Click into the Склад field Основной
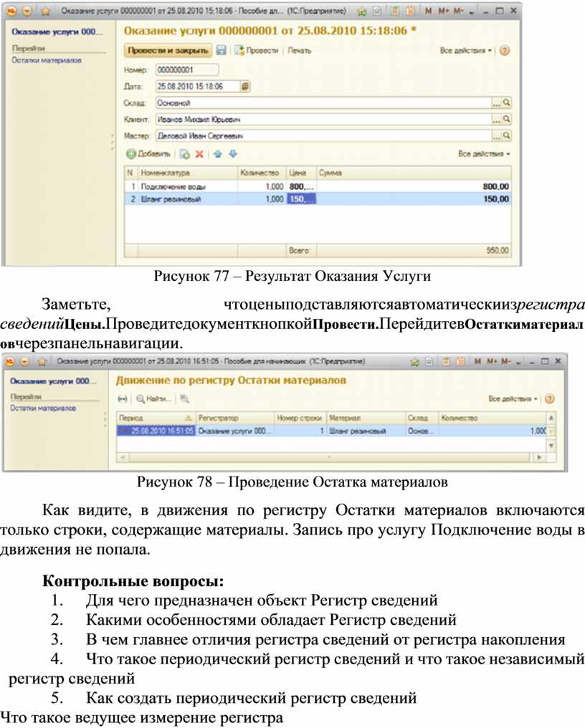This screenshot has height=728, width=585. coord(324,102)
